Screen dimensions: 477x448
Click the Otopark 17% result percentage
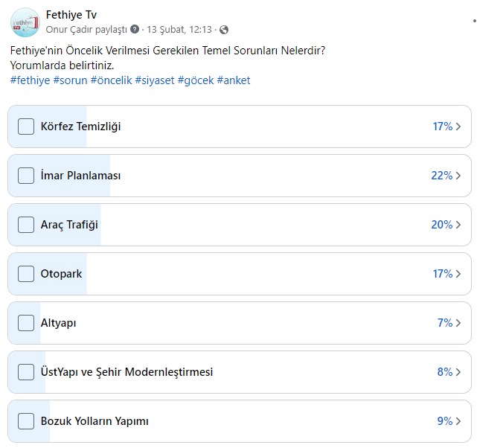[x=442, y=274]
